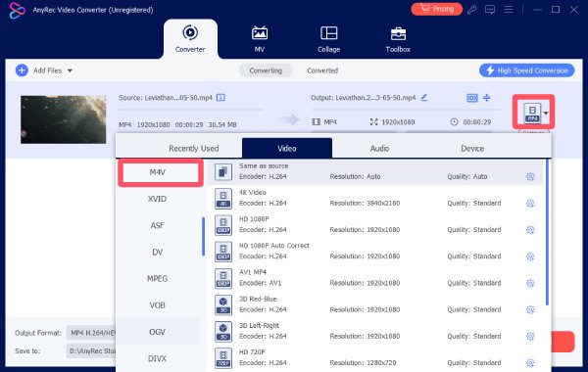Switch to the Audio format tab
Screen dimensions: 588x372
pyautogui.click(x=379, y=149)
